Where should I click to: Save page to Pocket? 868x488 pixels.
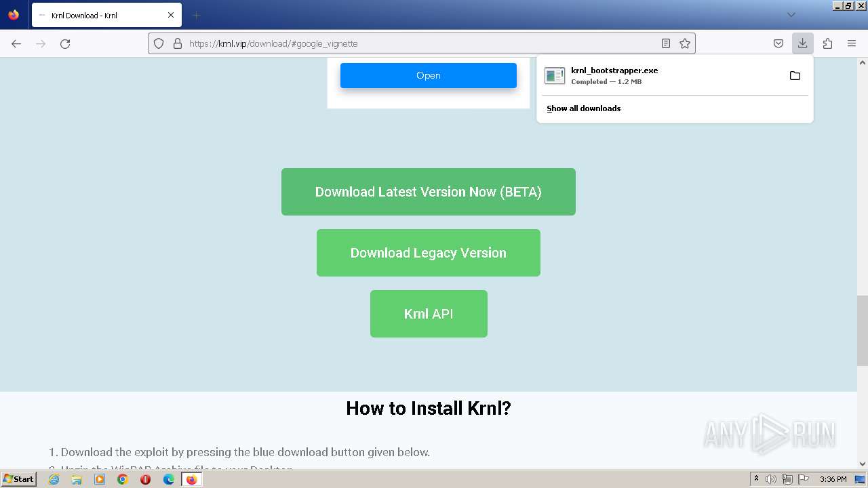pyautogui.click(x=778, y=43)
